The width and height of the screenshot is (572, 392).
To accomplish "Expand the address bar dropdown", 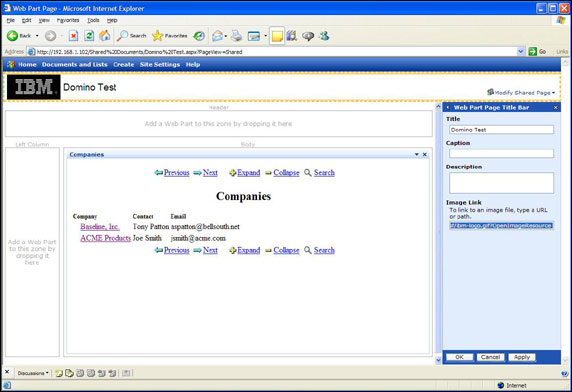I will (521, 51).
